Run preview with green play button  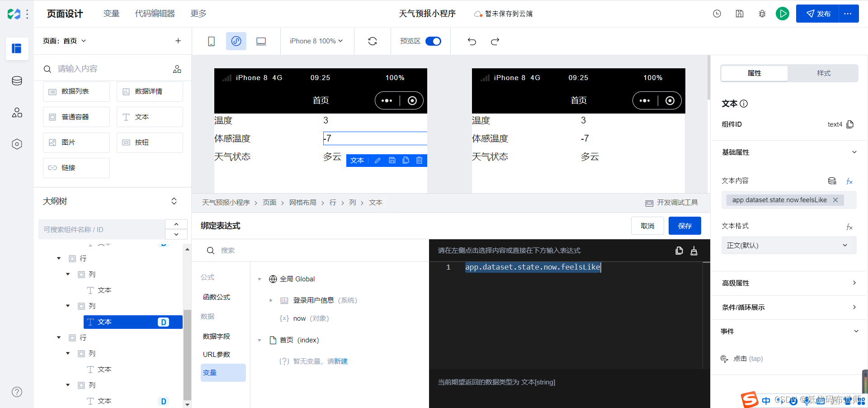click(783, 14)
